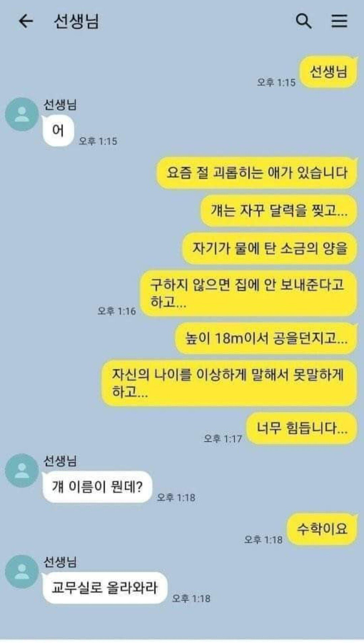Screen dimensions: 364x643
Task: Open the hamburger menu icon
Action: click(339, 21)
